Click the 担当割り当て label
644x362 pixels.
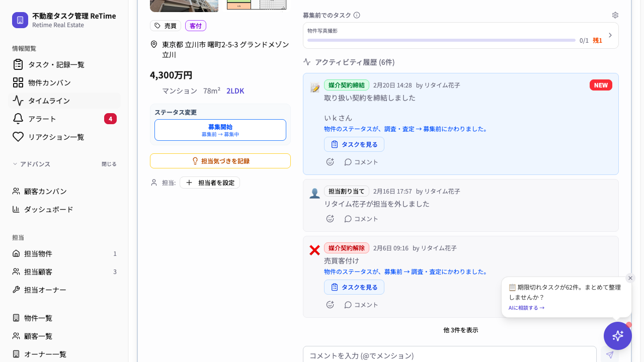[347, 191]
